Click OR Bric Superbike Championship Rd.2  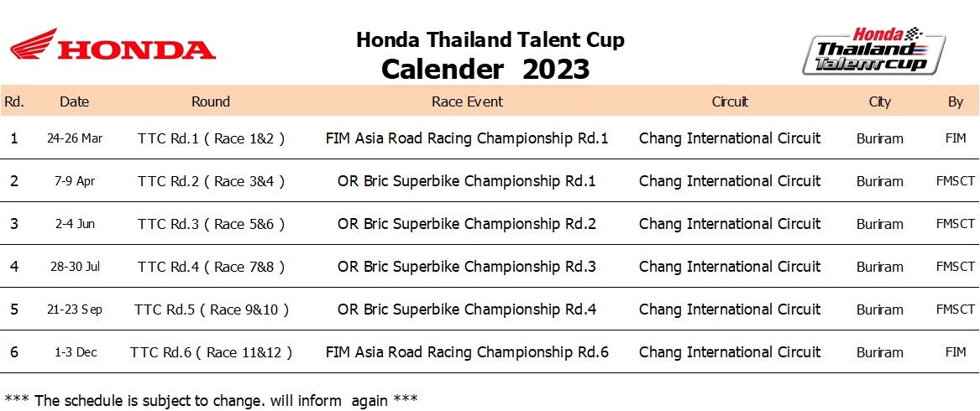pyautogui.click(x=467, y=224)
